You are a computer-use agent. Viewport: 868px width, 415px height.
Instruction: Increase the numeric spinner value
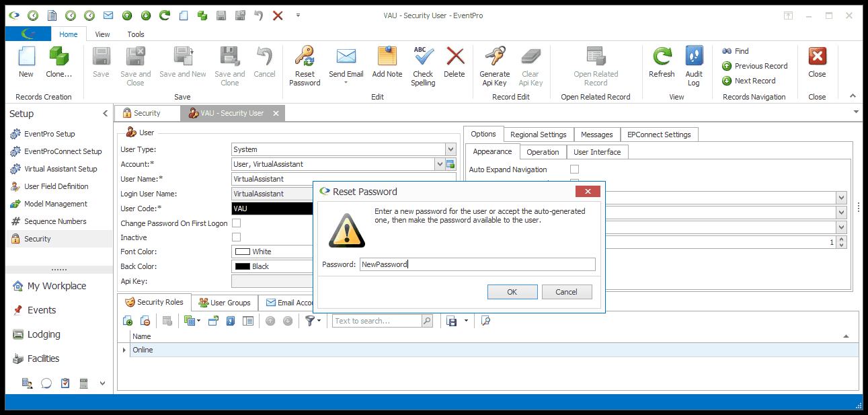click(x=842, y=239)
